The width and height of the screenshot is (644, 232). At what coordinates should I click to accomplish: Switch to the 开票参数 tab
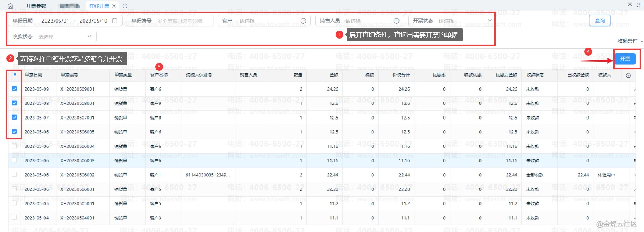coord(36,6)
